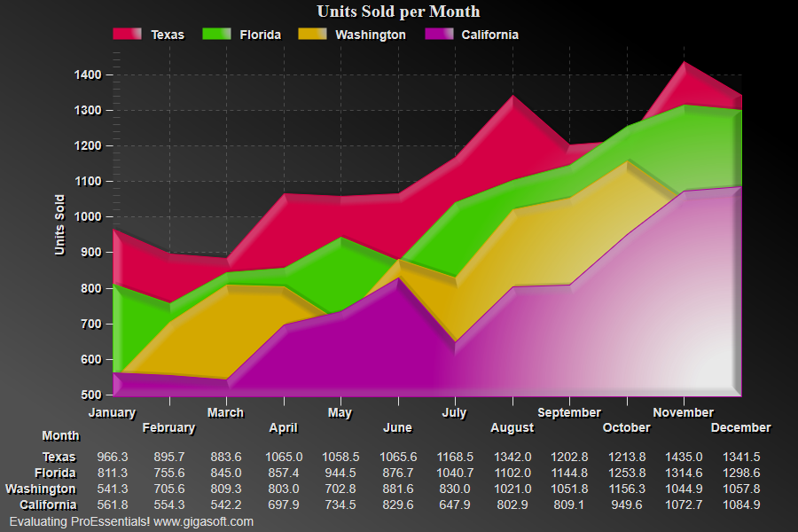Click the January axis label

(113, 413)
